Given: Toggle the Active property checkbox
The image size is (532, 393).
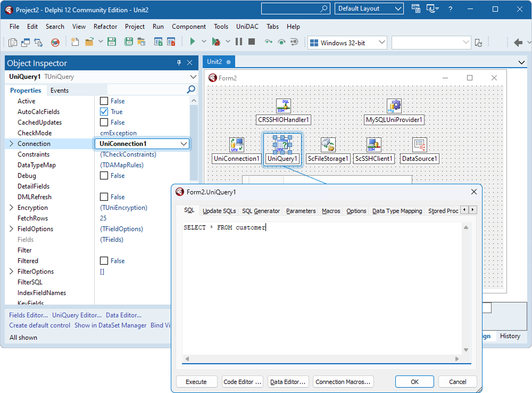Looking at the screenshot, I should [104, 101].
